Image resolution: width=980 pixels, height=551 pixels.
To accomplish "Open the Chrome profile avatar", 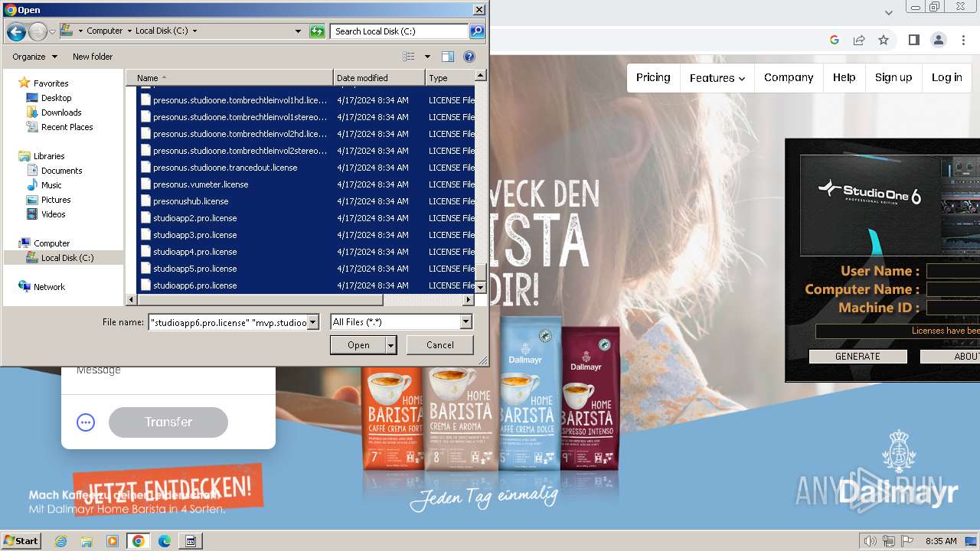I will 938,40.
